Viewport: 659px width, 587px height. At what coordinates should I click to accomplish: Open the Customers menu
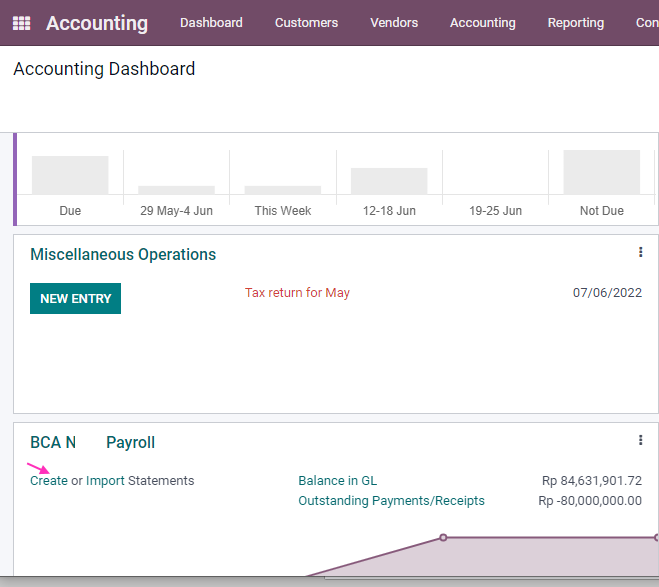point(306,23)
